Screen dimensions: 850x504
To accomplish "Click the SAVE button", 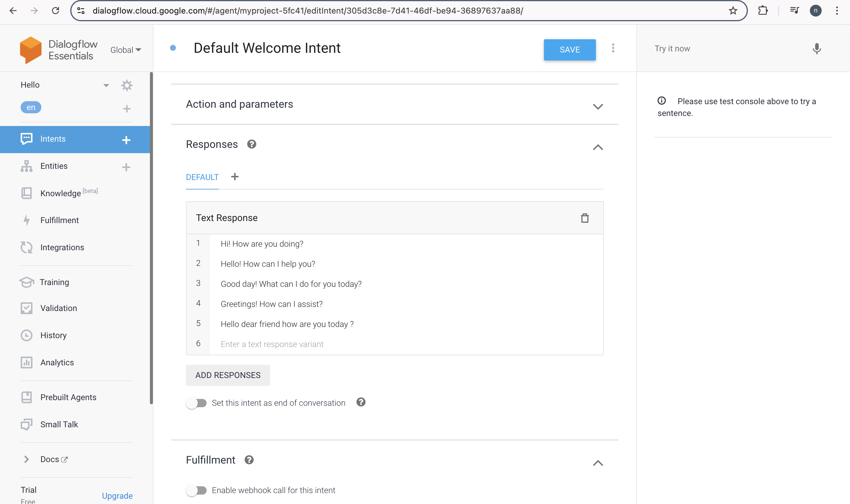I will point(570,50).
